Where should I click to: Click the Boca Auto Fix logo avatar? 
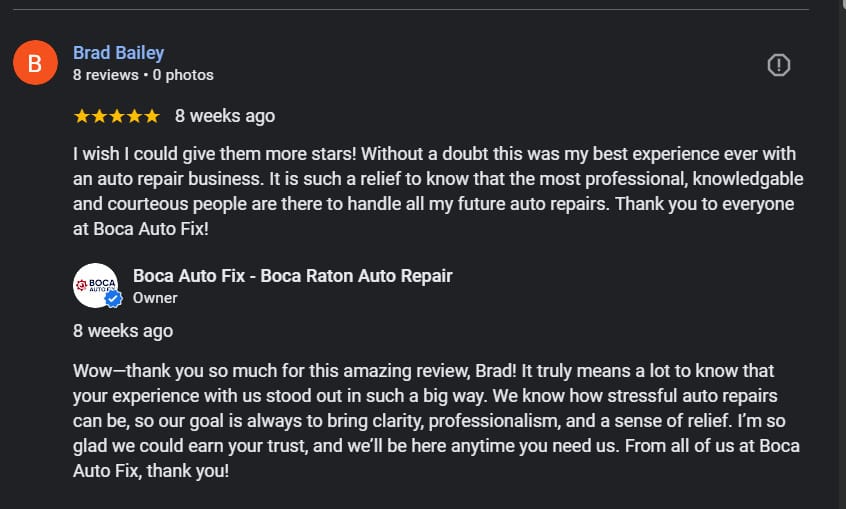[96, 285]
